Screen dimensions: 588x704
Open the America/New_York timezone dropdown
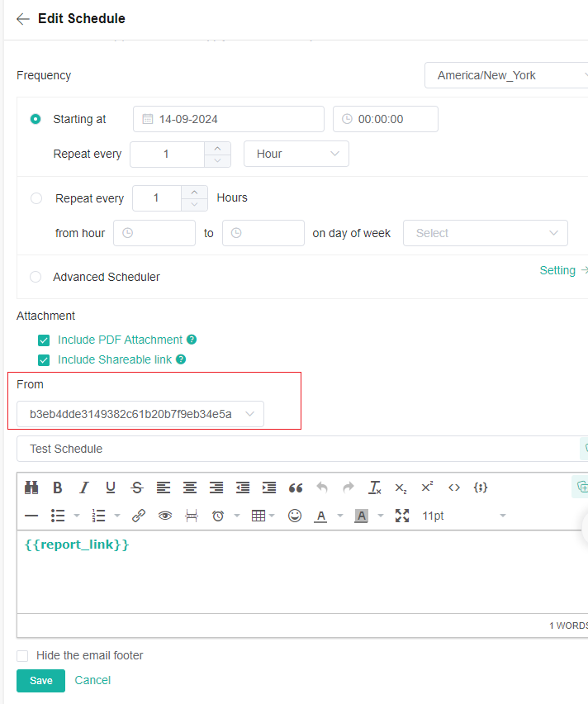click(x=506, y=75)
